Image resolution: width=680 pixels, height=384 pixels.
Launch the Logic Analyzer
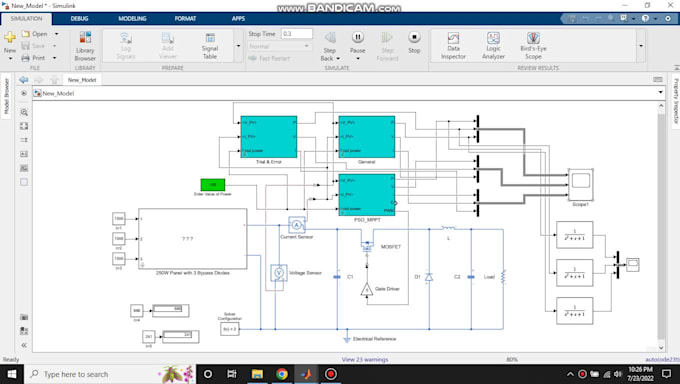click(494, 46)
